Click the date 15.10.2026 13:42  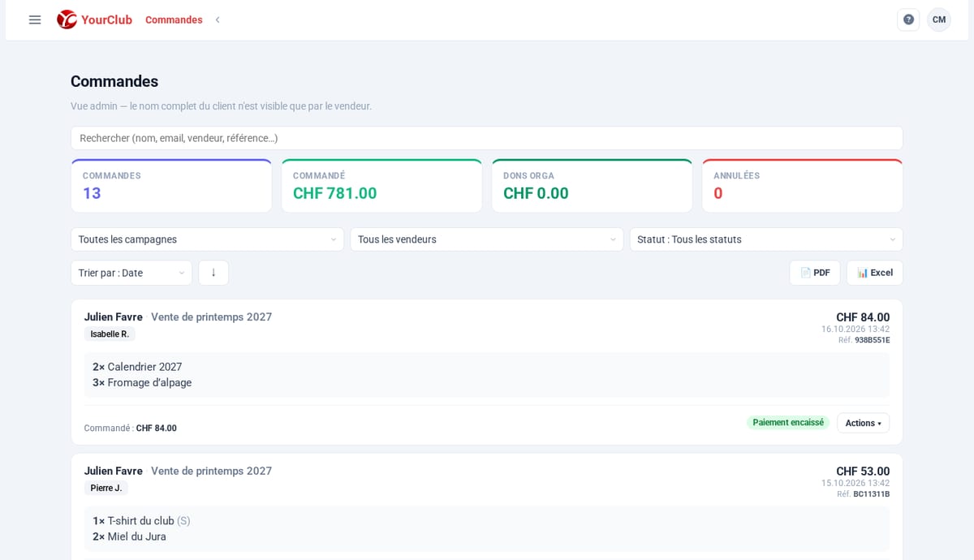click(x=855, y=484)
